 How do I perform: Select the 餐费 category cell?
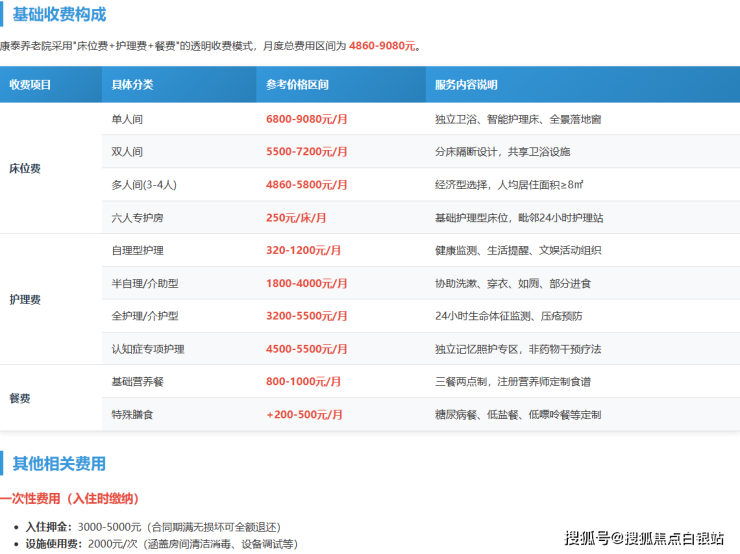[x=19, y=398]
